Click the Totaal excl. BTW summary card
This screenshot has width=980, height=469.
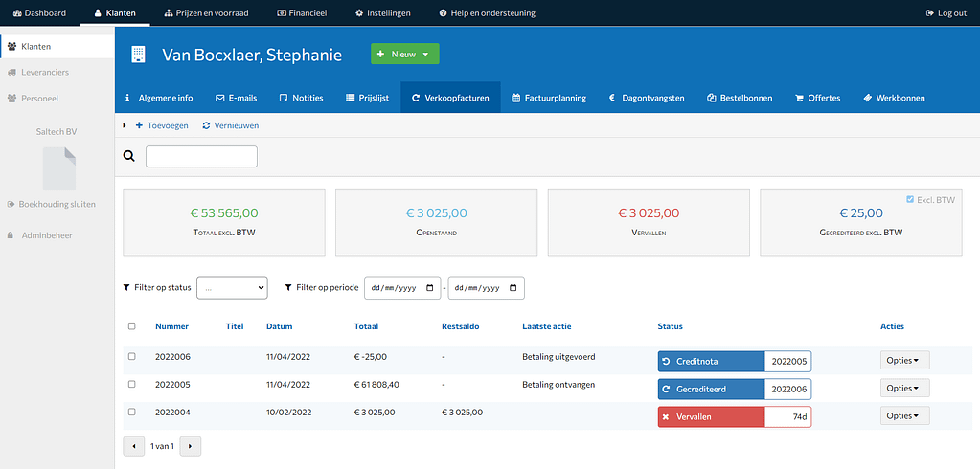tap(224, 222)
